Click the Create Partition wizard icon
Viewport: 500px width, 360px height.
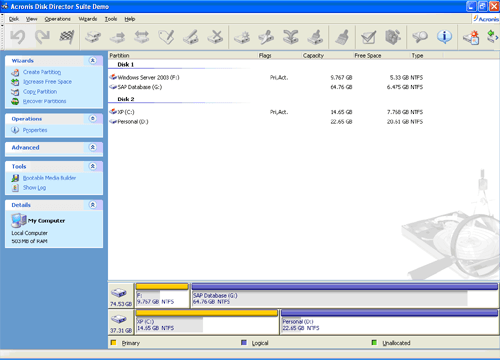click(x=15, y=72)
